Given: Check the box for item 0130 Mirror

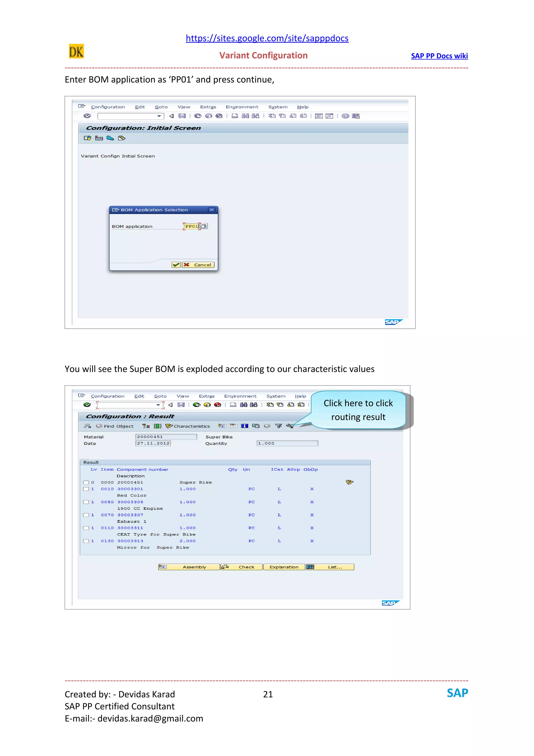Looking at the screenshot, I should [x=86, y=541].
